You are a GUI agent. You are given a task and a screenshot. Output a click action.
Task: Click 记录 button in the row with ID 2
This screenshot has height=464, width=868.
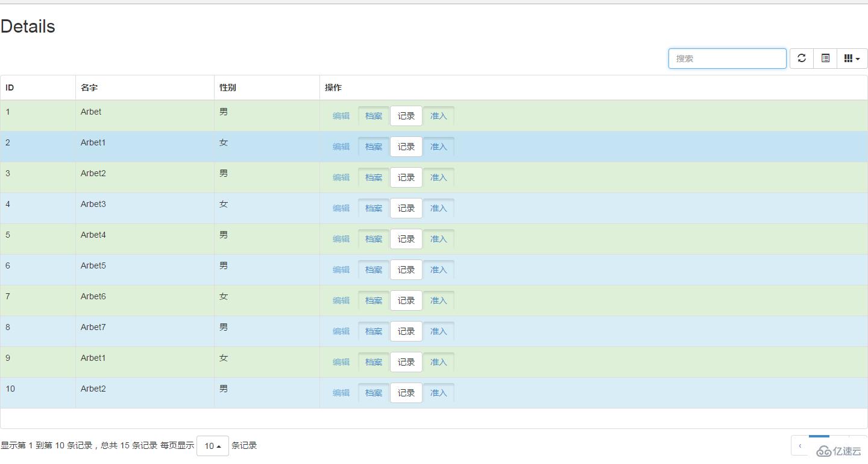coord(406,147)
